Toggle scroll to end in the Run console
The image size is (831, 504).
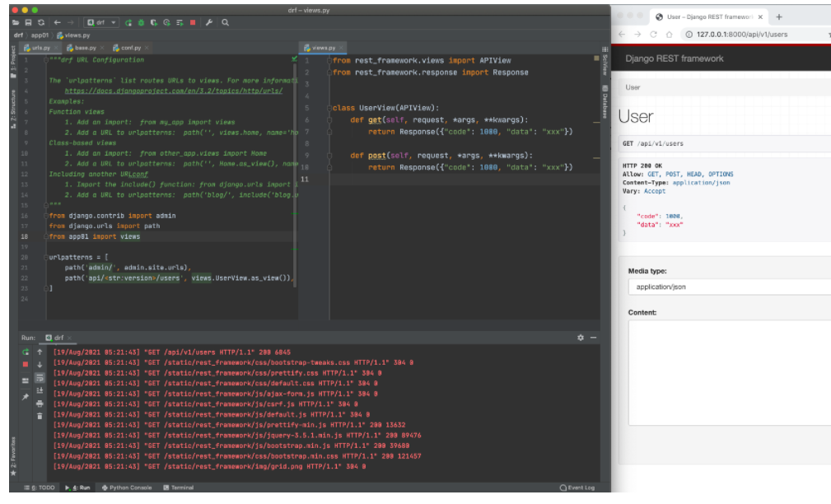pos(40,390)
